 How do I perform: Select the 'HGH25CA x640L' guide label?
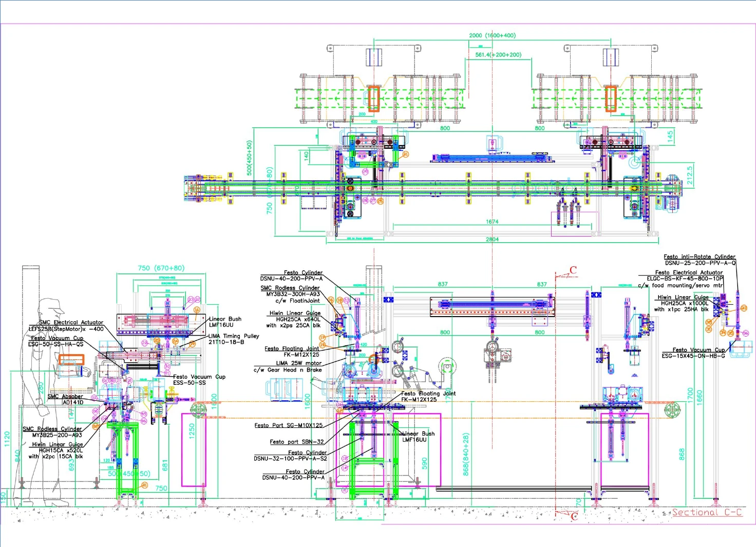click(x=298, y=319)
